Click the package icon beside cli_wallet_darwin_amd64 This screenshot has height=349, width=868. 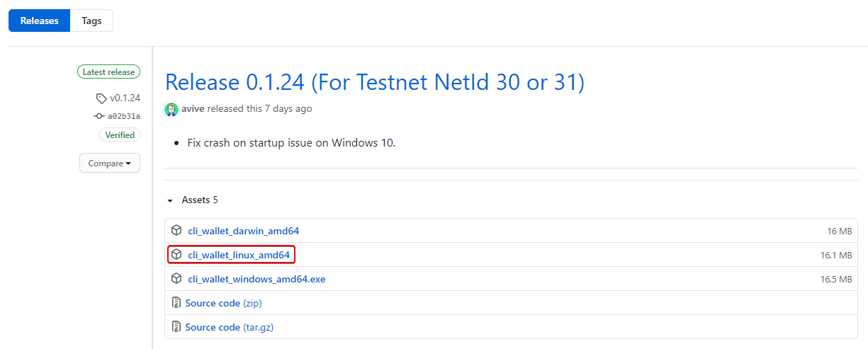(176, 231)
